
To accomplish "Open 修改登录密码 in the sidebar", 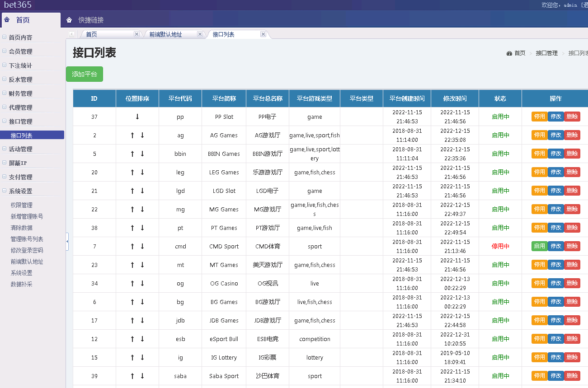I will [x=27, y=250].
